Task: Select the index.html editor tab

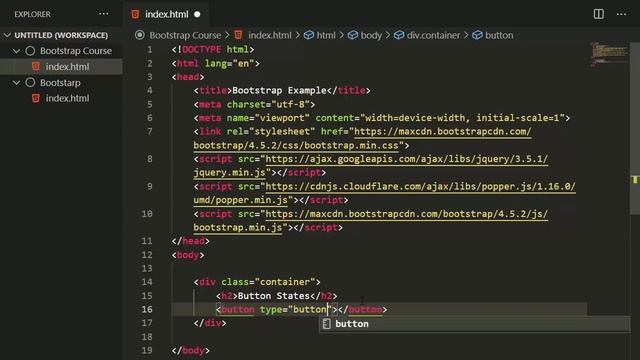Action: pos(166,14)
